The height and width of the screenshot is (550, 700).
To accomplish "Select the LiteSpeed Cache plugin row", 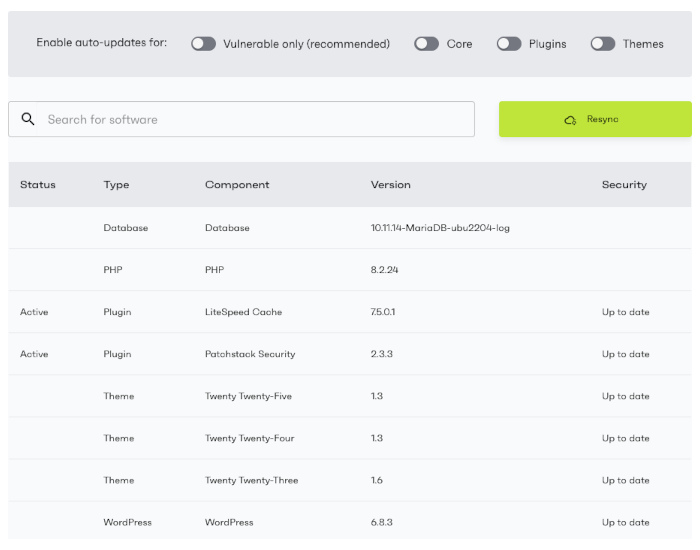I will 243,312.
